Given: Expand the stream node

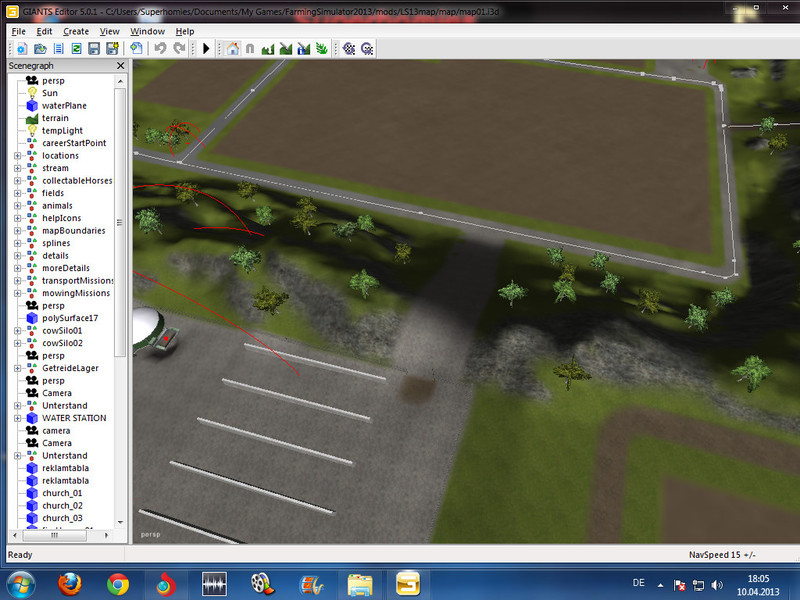Looking at the screenshot, I should 17,168.
